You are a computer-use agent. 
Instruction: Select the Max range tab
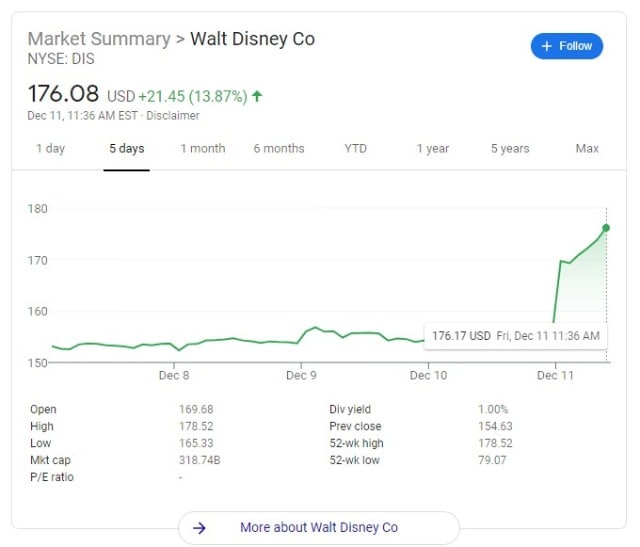coord(587,148)
